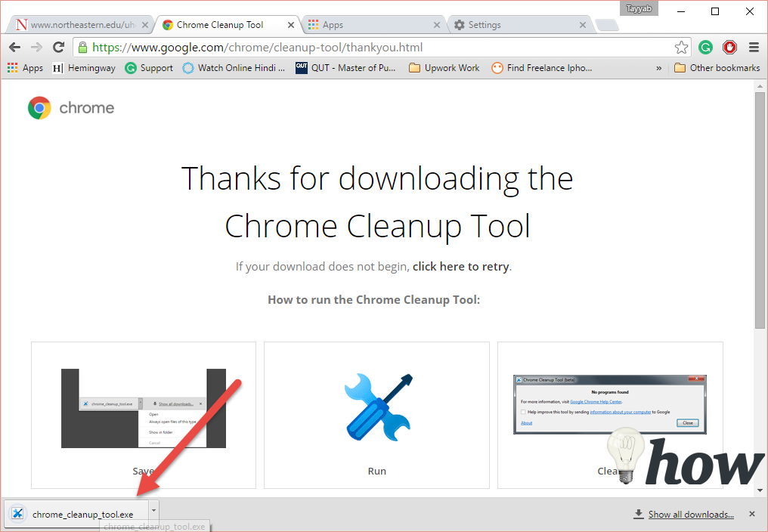Viewport: 768px width, 532px height.
Task: Switch to the Apps tab
Action: click(x=373, y=24)
